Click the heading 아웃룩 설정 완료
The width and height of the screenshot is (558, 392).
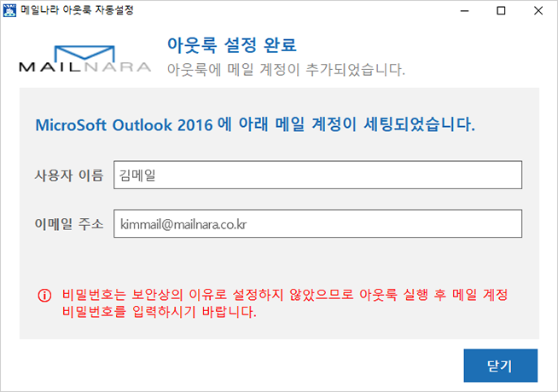[232, 45]
